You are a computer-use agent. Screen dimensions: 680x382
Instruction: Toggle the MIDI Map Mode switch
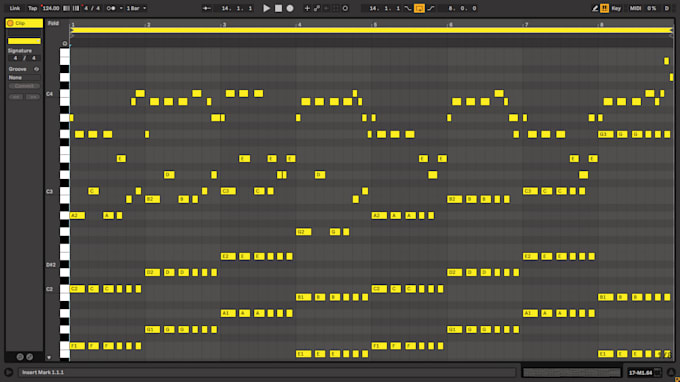tap(635, 8)
